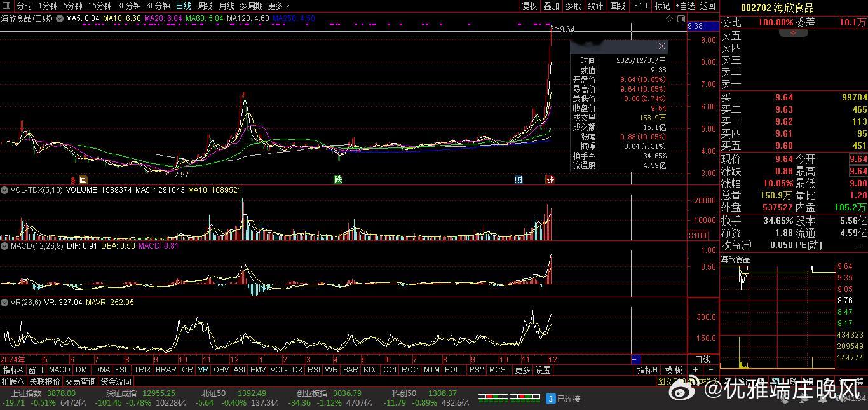Click the connection status badge 3

pos(551,399)
